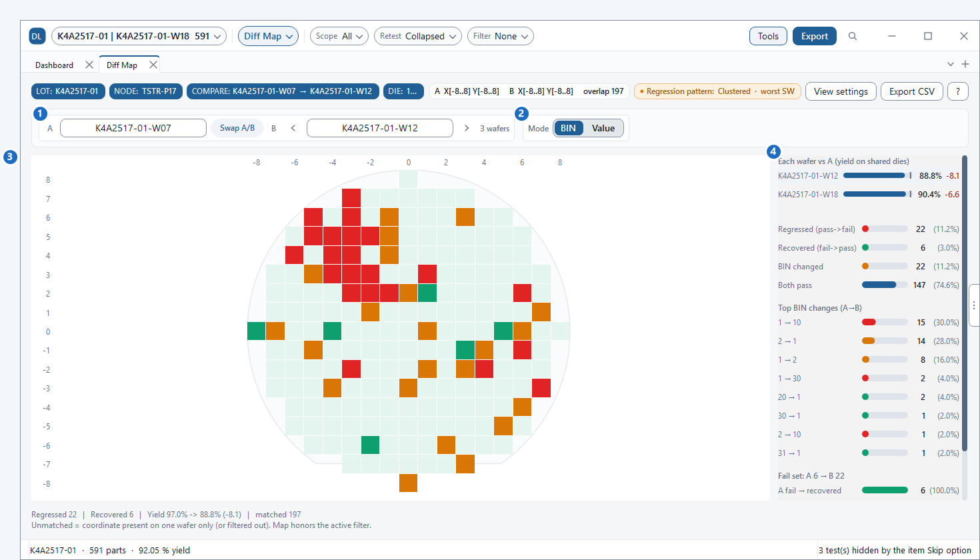This screenshot has width=980, height=560.
Task: Click wafer A field K4A2517-01-W07
Action: coord(133,128)
